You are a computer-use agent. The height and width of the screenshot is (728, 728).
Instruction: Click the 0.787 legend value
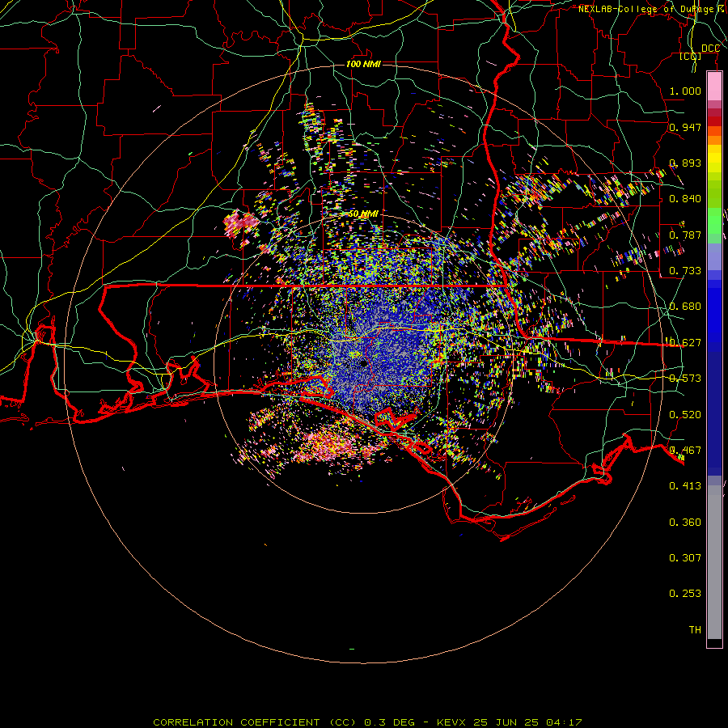685,235
